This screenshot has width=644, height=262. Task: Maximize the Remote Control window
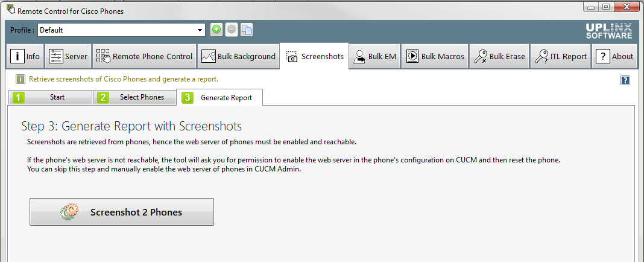pyautogui.click(x=606, y=7)
